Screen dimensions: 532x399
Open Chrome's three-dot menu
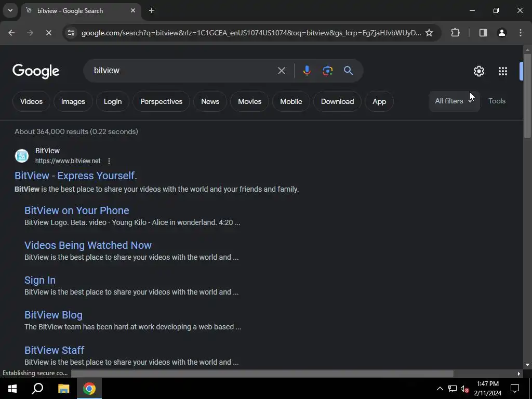pos(521,33)
